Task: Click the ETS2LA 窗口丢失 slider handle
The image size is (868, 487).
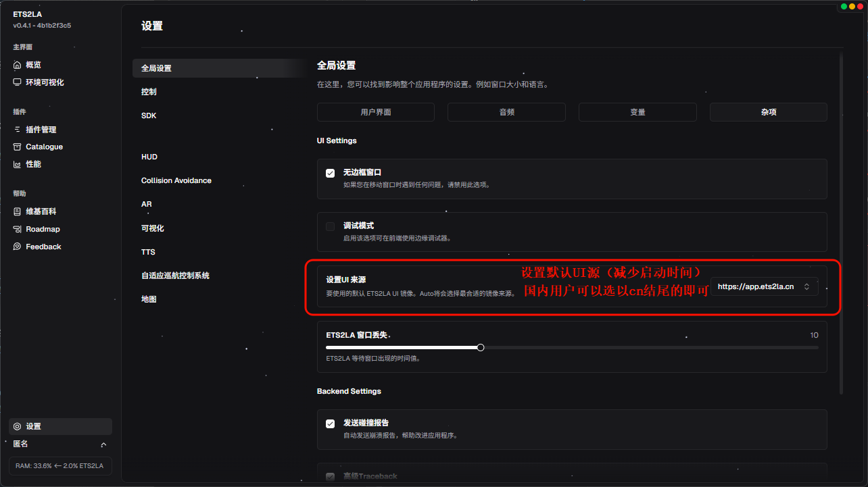Action: pos(481,347)
